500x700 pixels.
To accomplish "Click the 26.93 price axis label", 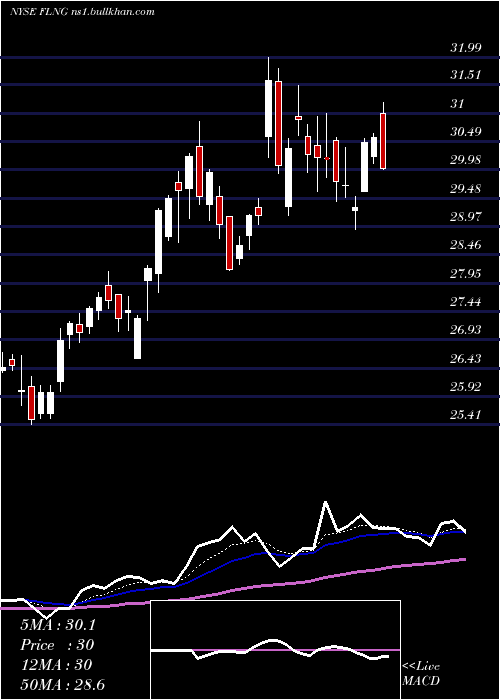I will (x=466, y=330).
